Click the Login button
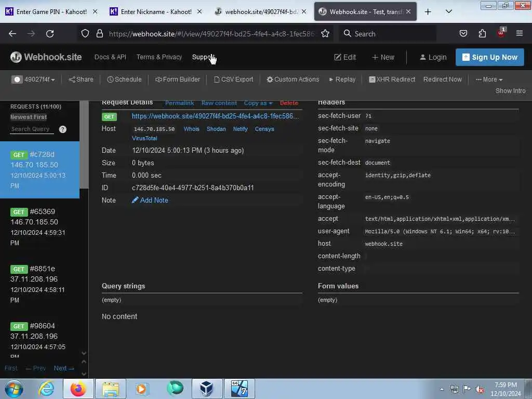Image resolution: width=532 pixels, height=399 pixels. (x=433, y=57)
